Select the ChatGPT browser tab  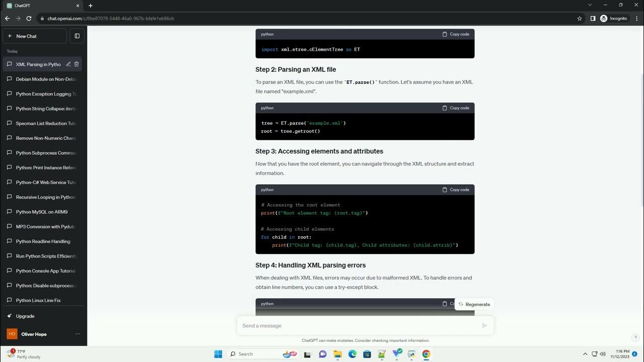tap(43, 6)
